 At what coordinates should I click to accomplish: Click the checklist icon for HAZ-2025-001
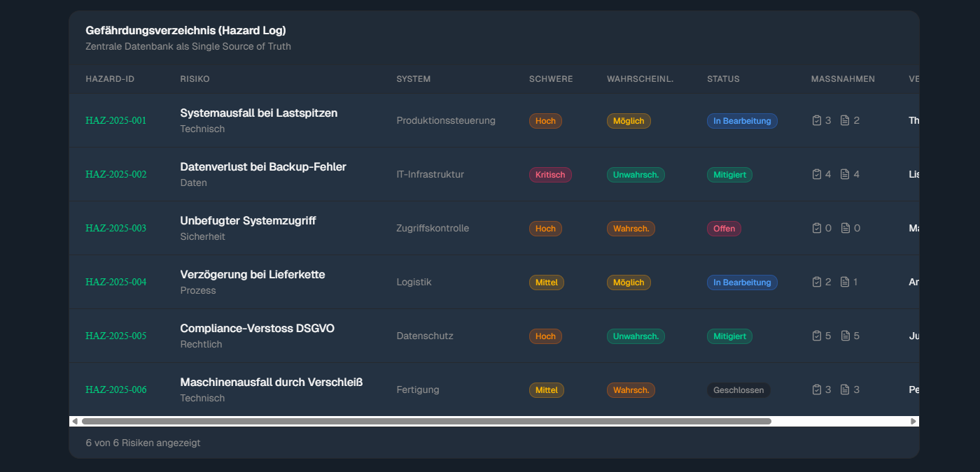pos(817,120)
